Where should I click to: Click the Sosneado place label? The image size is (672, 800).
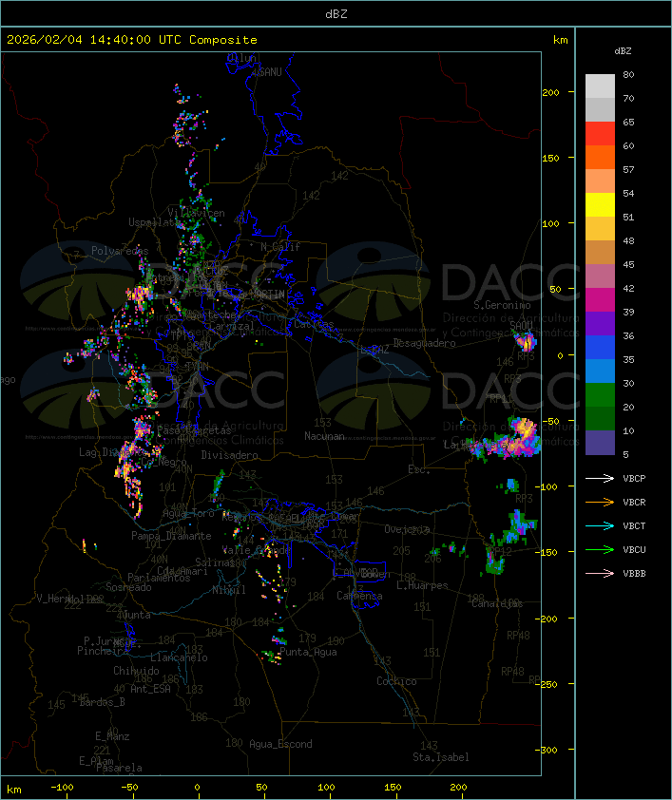coord(128,587)
